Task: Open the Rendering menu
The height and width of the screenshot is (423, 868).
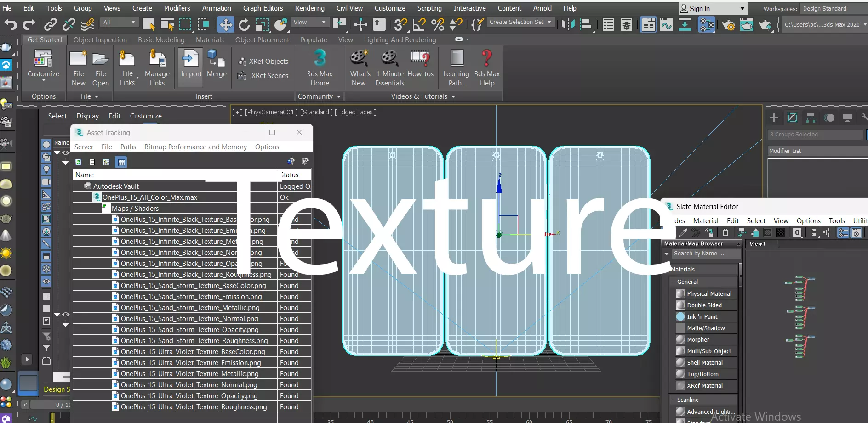Action: pos(310,8)
